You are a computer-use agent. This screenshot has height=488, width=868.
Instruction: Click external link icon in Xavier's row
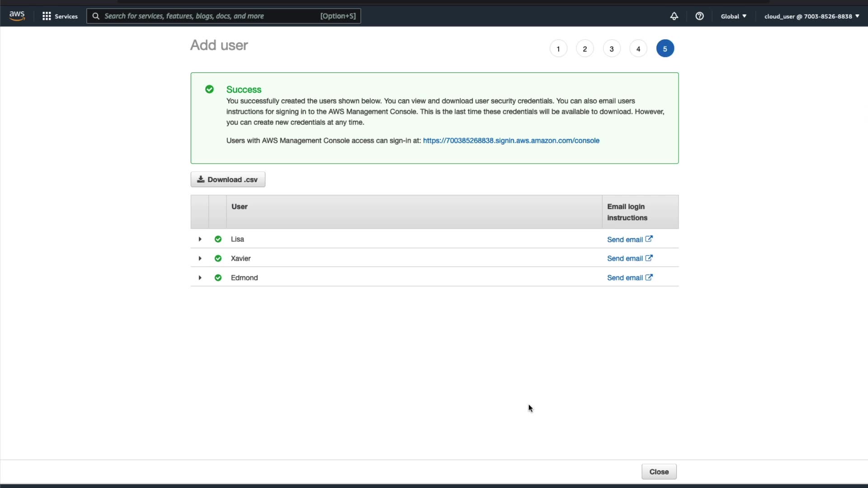pyautogui.click(x=649, y=258)
